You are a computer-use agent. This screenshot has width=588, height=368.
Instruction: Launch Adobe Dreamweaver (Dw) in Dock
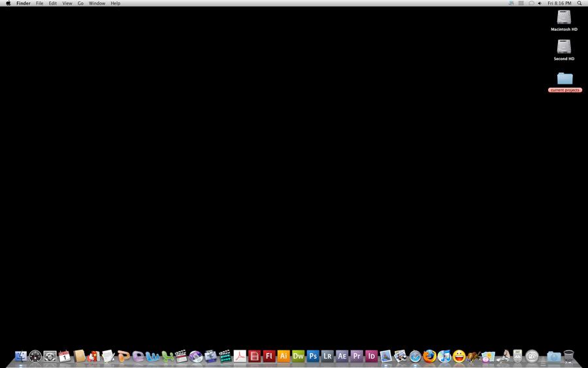(298, 356)
